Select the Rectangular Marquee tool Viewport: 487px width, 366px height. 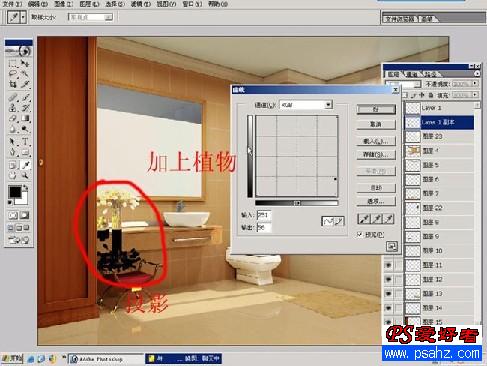tap(13, 63)
